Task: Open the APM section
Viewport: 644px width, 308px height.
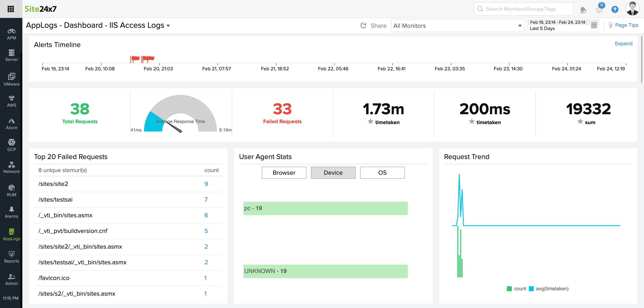Action: 11,34
